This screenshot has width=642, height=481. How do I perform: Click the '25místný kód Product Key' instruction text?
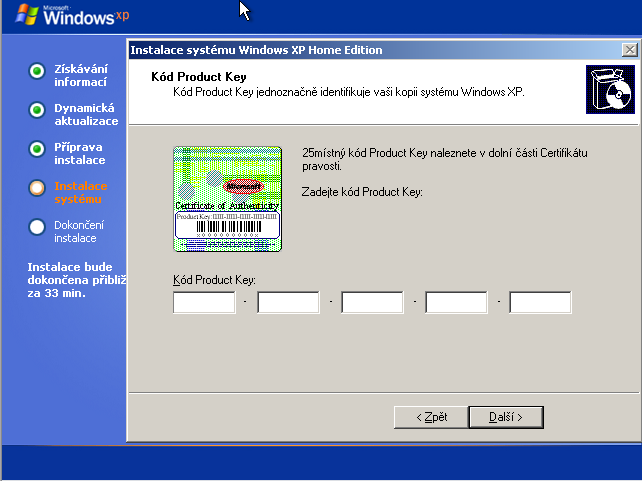[445, 159]
